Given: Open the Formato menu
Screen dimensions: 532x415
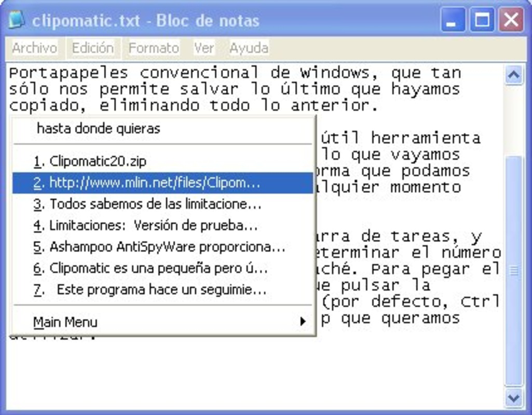Looking at the screenshot, I should click(x=154, y=48).
